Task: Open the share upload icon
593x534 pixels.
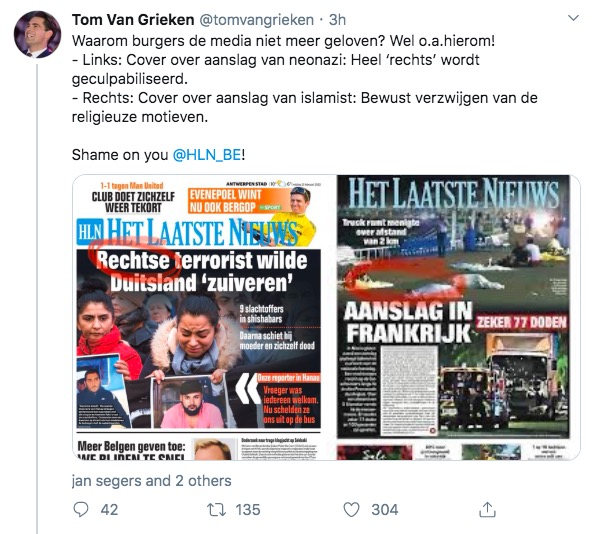Action: [487, 509]
